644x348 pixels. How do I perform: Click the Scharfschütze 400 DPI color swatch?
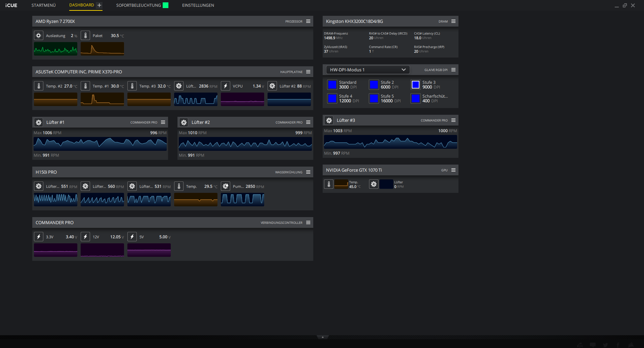[x=415, y=98]
